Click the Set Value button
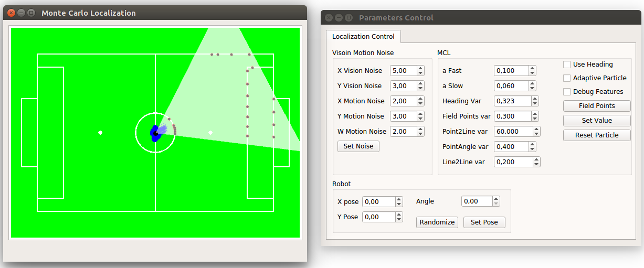 pyautogui.click(x=597, y=121)
